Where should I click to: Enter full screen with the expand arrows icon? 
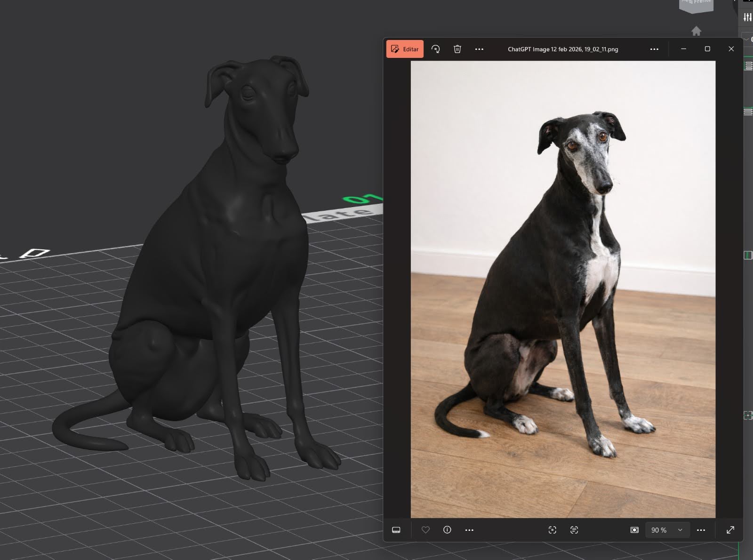730,530
